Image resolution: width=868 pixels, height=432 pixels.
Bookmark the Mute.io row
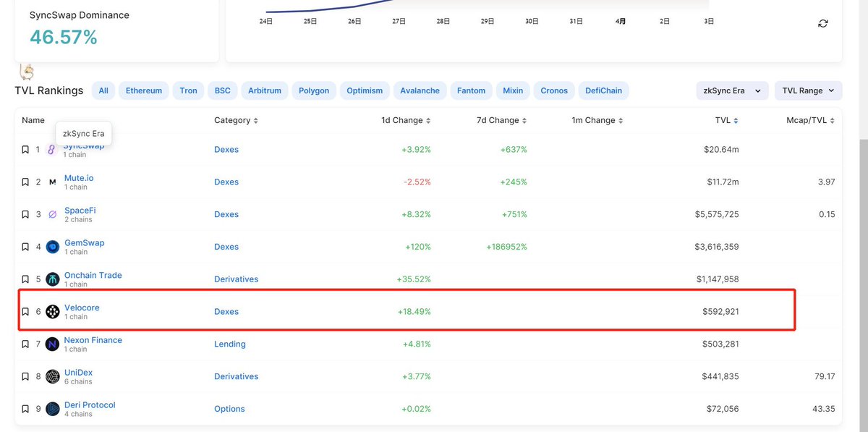25,182
